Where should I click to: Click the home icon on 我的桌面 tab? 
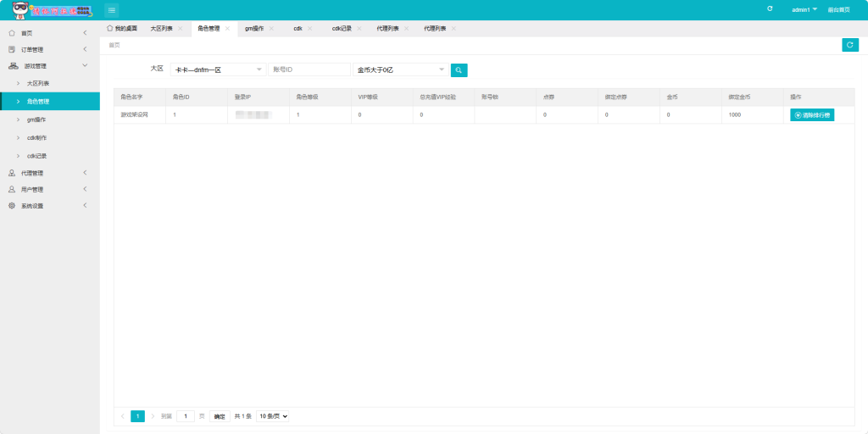(x=109, y=28)
